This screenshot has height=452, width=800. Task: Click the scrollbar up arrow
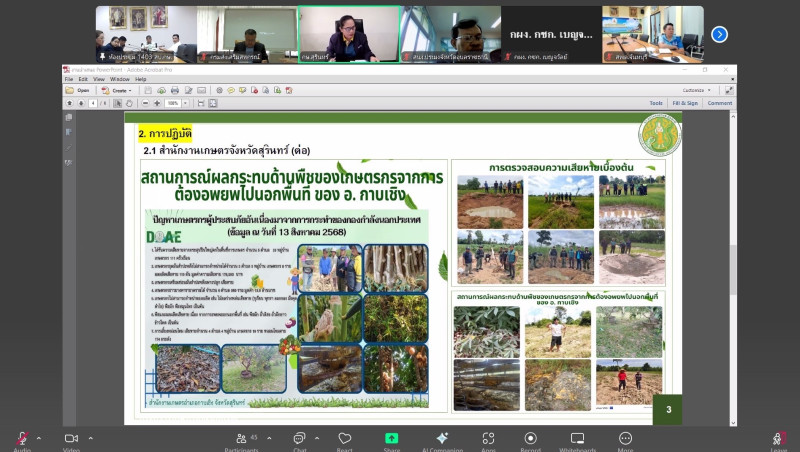coord(733,117)
